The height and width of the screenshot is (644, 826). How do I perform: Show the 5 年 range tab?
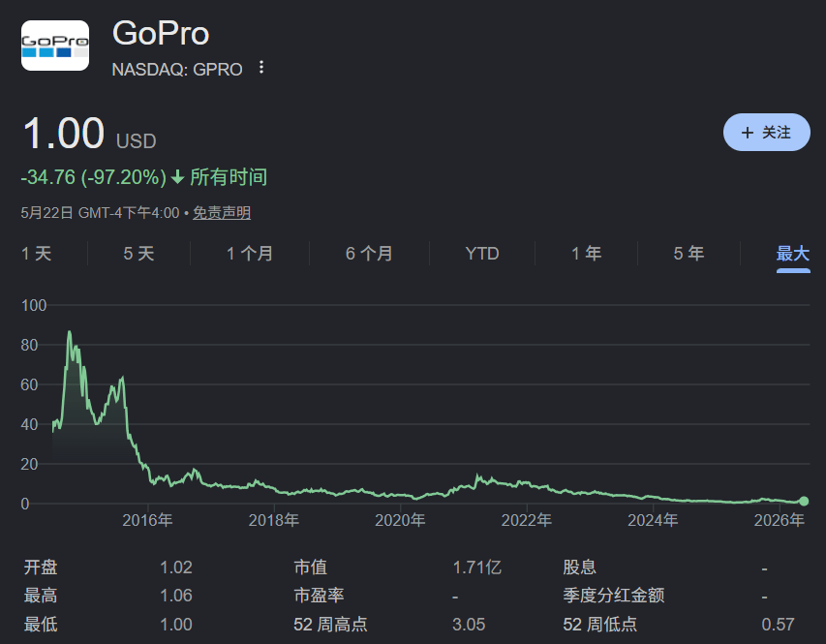[x=688, y=254]
